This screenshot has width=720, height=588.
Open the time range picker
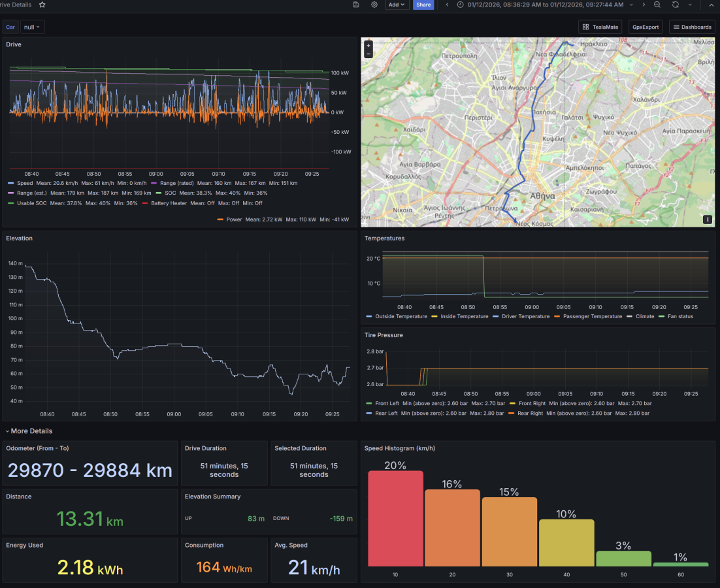(x=545, y=5)
